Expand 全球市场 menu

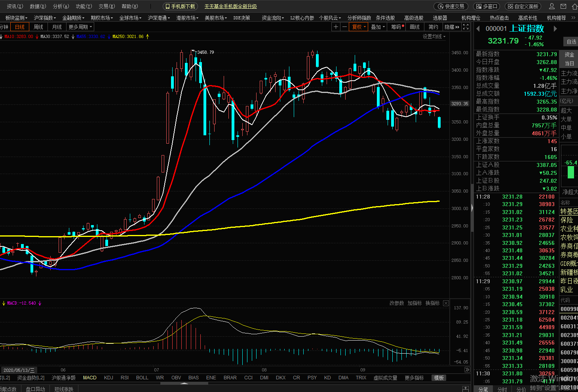(x=130, y=18)
